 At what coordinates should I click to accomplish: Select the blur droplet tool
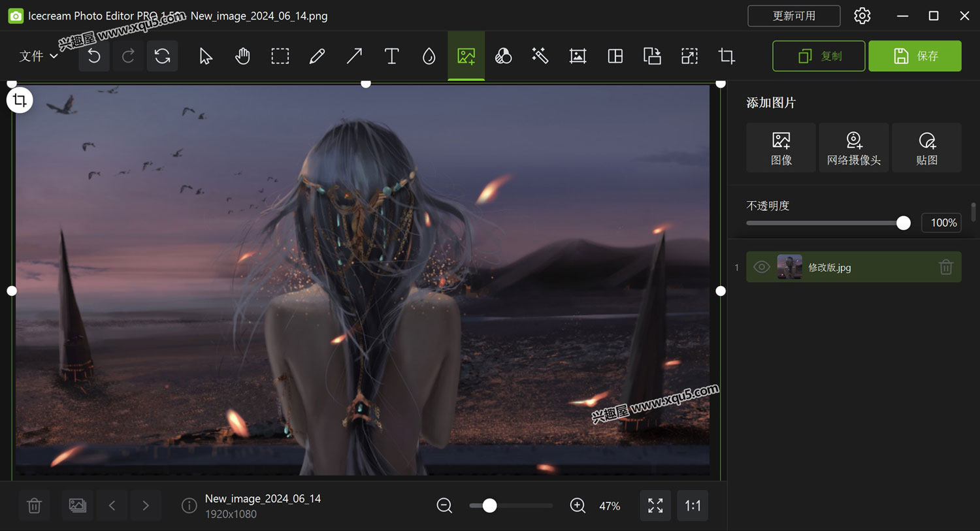tap(429, 56)
